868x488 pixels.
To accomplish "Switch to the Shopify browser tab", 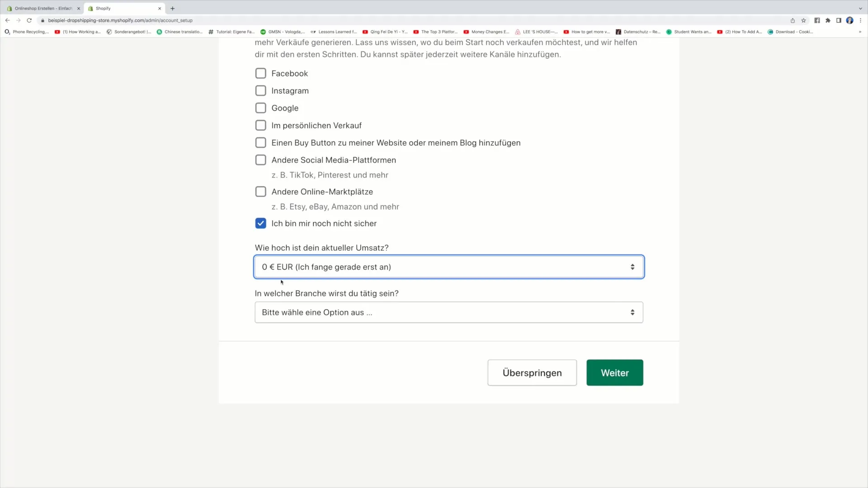I will (123, 8).
